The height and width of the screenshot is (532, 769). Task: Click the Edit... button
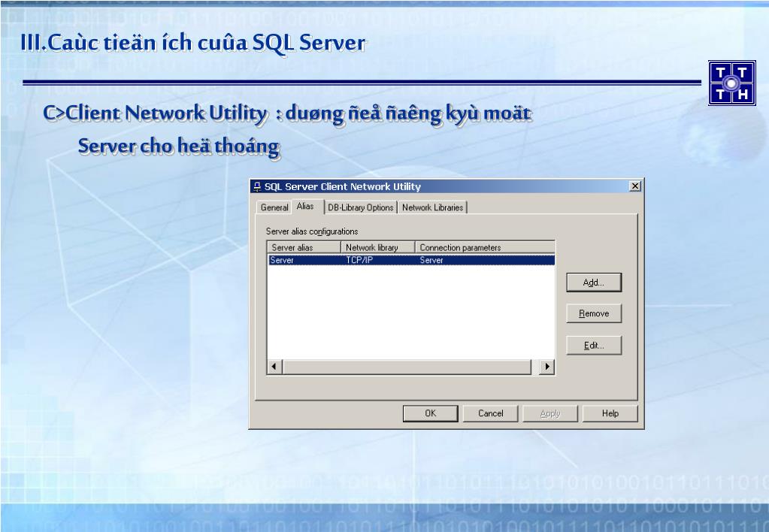[594, 345]
